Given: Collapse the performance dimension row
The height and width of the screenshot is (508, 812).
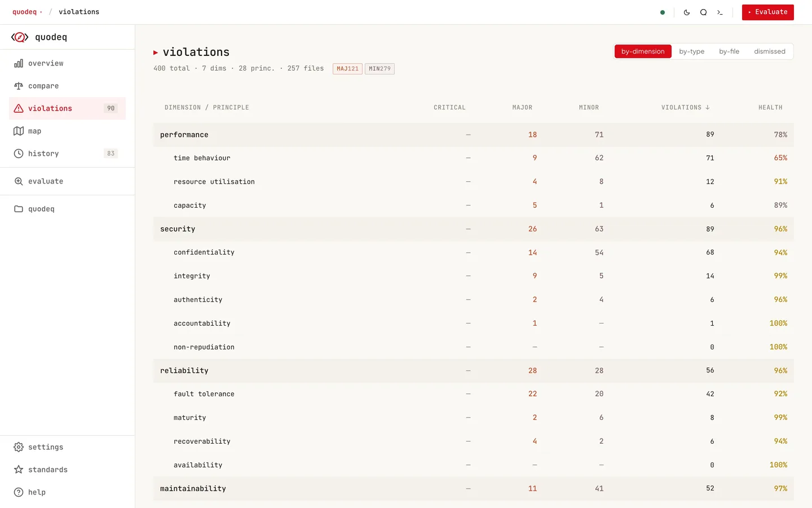Looking at the screenshot, I should coord(474,135).
